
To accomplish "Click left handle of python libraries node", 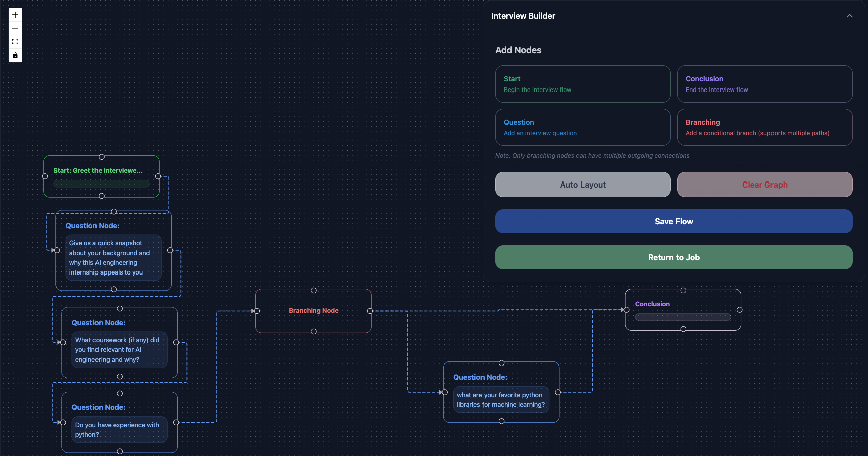I will pyautogui.click(x=445, y=392).
